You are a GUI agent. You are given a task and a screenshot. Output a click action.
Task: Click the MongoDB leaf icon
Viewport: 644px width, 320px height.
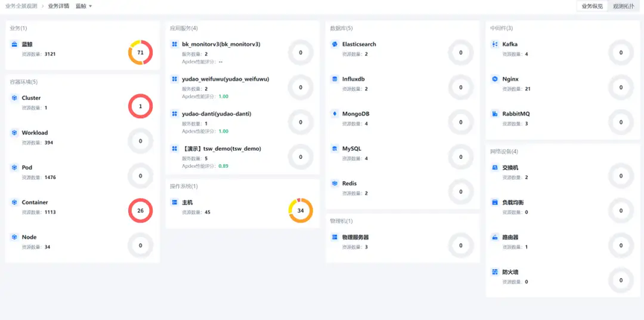tap(335, 114)
